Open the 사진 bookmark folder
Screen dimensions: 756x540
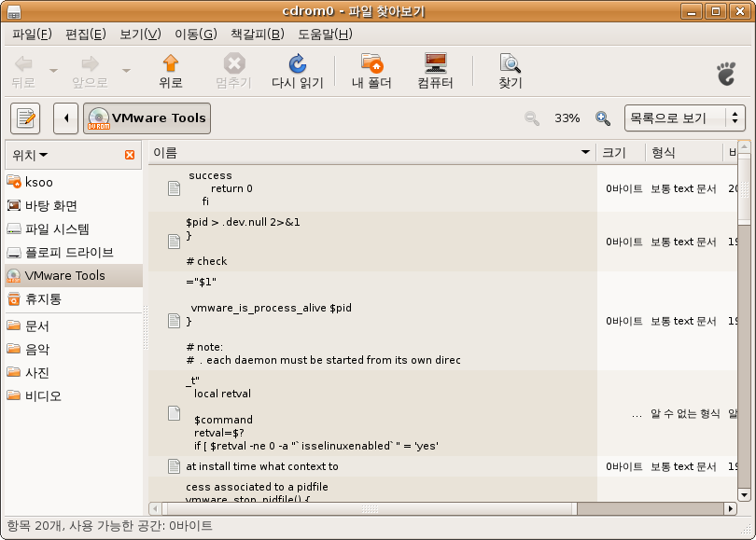coord(74,373)
